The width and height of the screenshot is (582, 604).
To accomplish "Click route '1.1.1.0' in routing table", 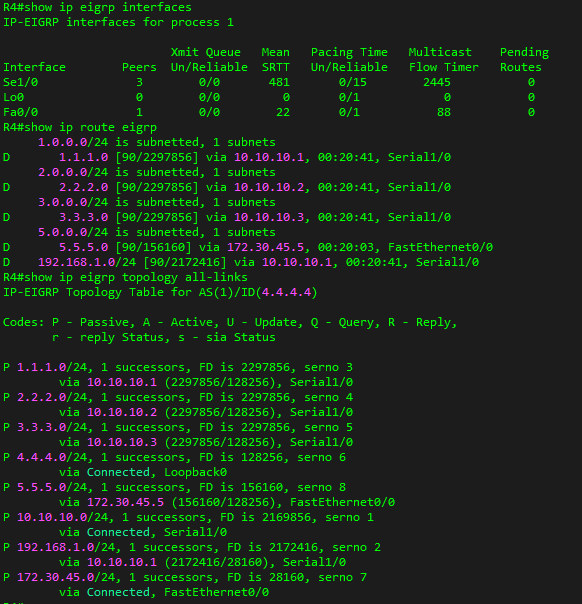I will [x=83, y=158].
